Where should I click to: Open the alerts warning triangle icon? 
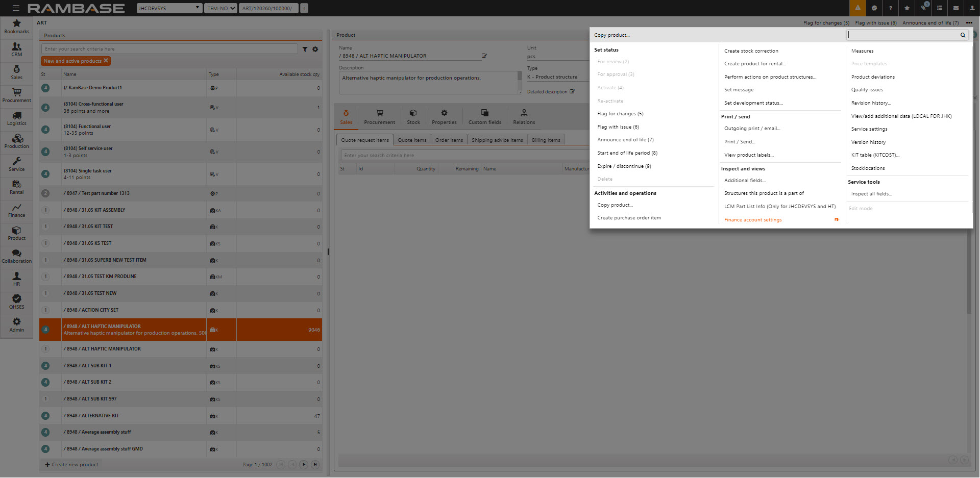pos(857,8)
